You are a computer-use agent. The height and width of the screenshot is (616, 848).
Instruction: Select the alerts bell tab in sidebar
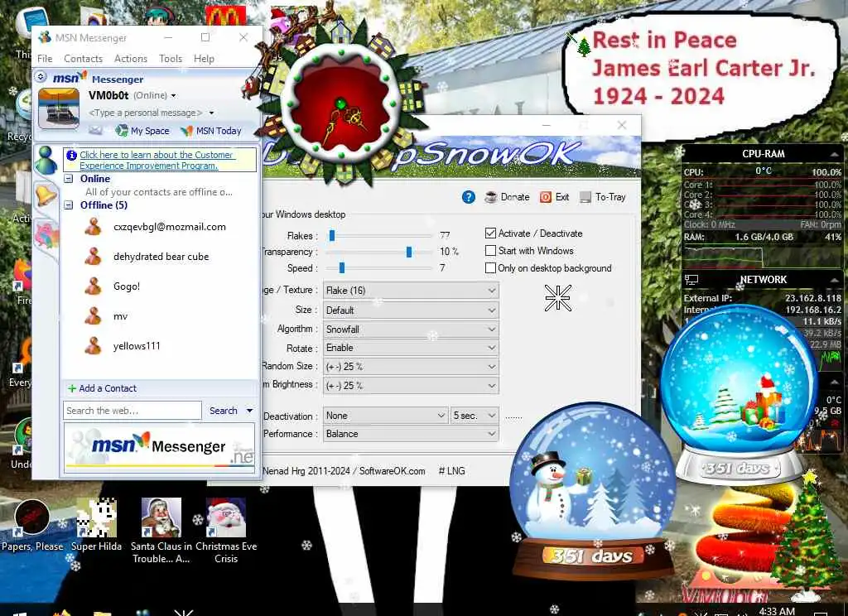tap(46, 195)
